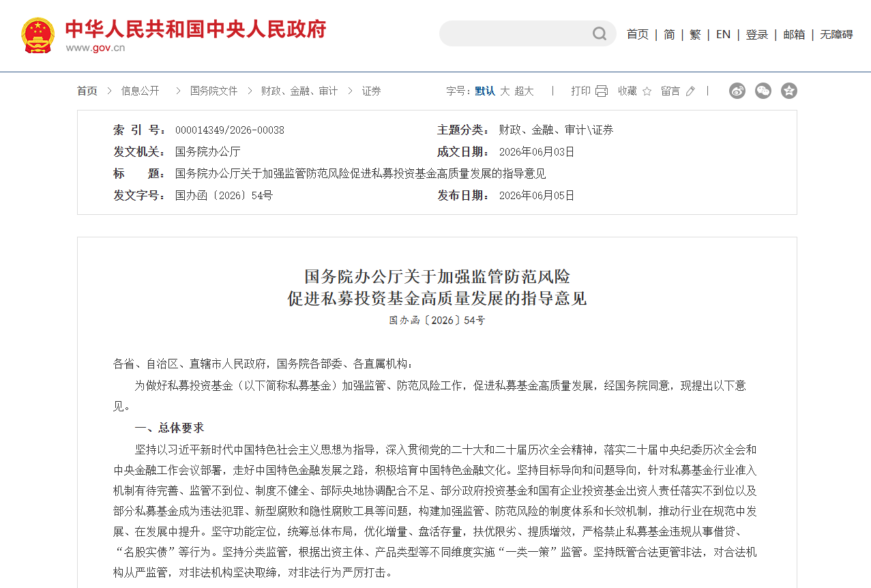871x588 pixels.
Task: Open 国务院文件 breadcrumb link
Action: [214, 91]
